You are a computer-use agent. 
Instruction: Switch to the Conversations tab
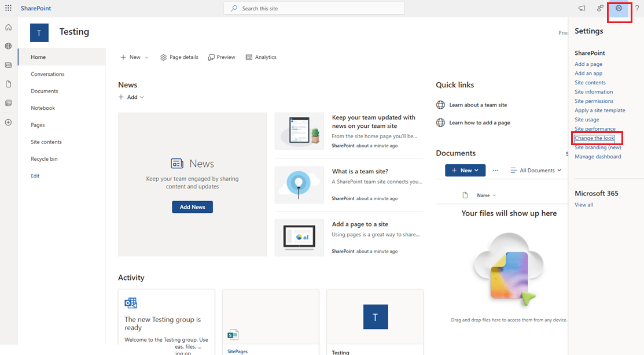click(x=47, y=73)
